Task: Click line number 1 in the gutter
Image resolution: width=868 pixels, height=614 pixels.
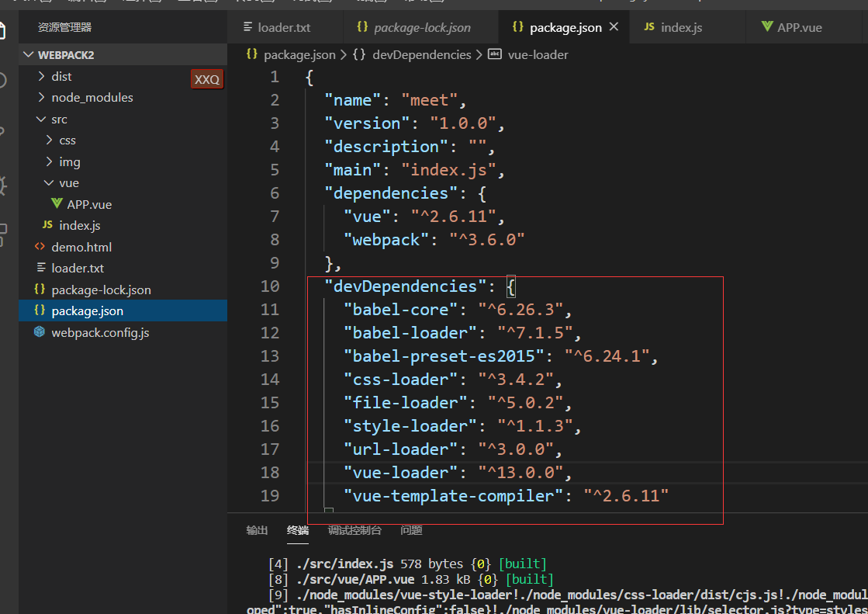Action: 275,77
